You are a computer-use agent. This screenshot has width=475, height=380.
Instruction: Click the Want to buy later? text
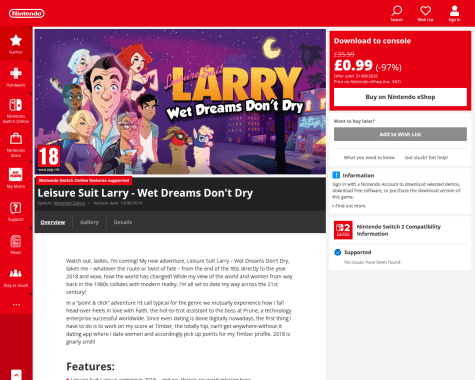354,121
